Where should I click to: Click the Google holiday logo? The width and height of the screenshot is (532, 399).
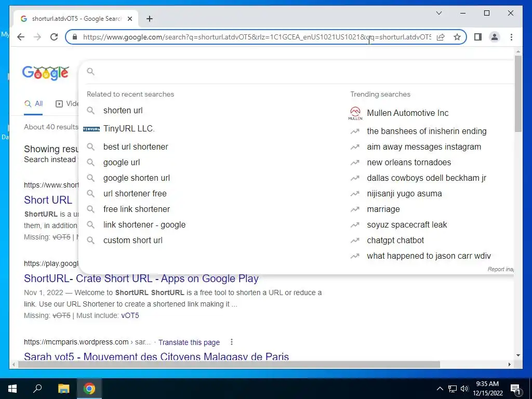(x=46, y=73)
